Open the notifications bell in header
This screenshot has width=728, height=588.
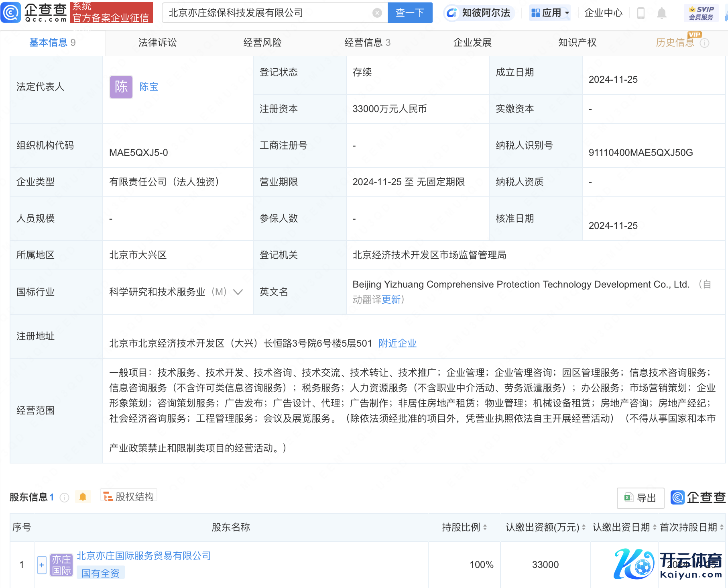tap(662, 13)
